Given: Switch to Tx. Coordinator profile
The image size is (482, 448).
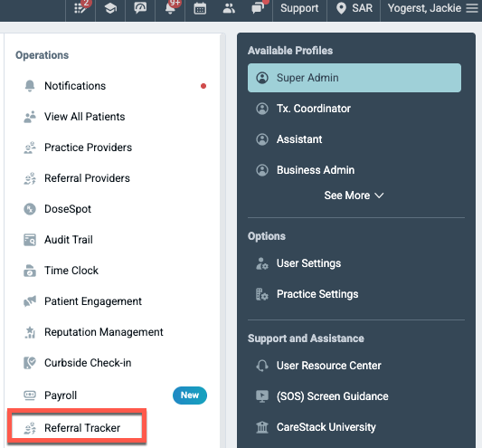Looking at the screenshot, I should point(354,109).
